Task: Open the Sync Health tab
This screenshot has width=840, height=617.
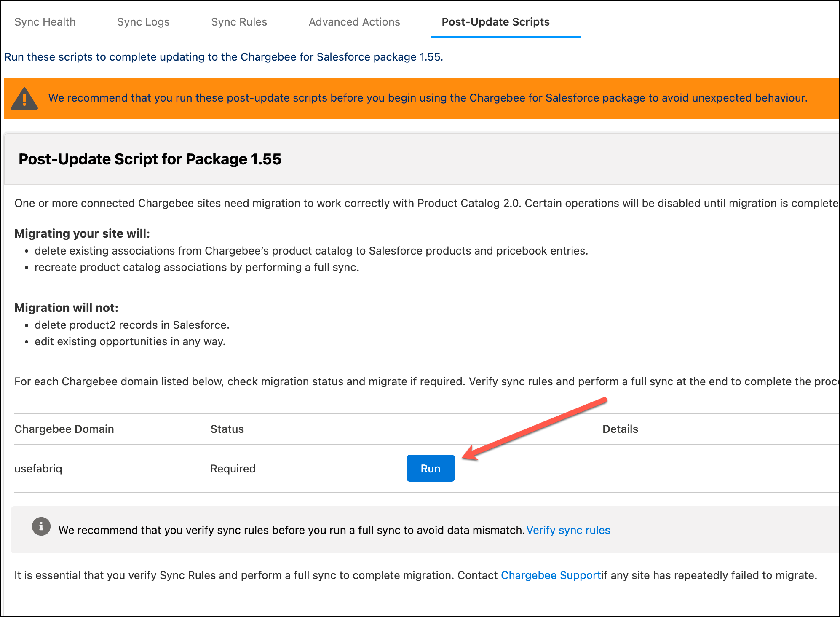Action: (45, 22)
